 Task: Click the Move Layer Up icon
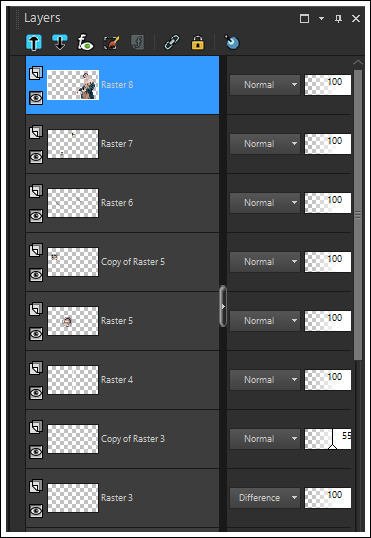[34, 43]
